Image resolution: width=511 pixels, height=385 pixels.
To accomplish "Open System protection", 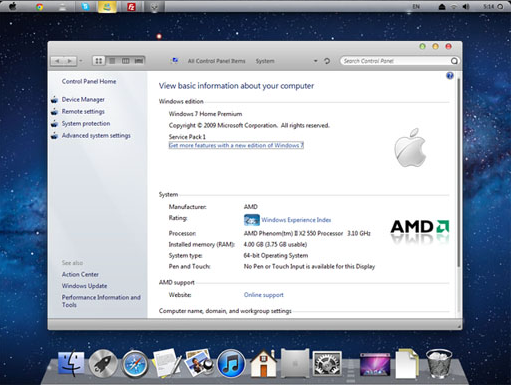I will click(x=86, y=123).
